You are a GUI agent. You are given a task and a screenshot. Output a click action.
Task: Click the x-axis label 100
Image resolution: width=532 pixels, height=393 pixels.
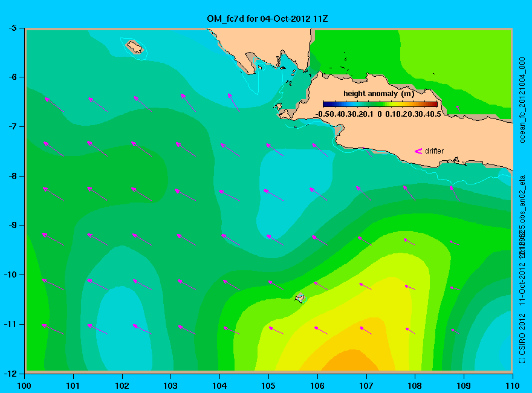coord(24,386)
